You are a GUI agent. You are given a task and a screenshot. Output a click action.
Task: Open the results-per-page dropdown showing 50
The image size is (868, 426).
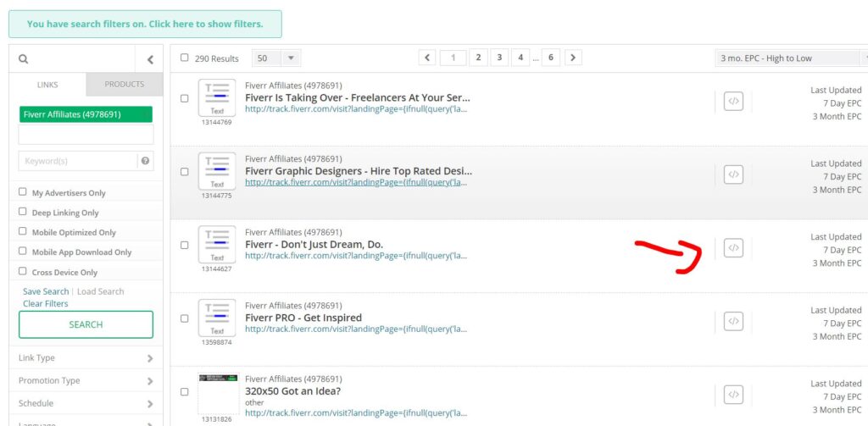276,58
